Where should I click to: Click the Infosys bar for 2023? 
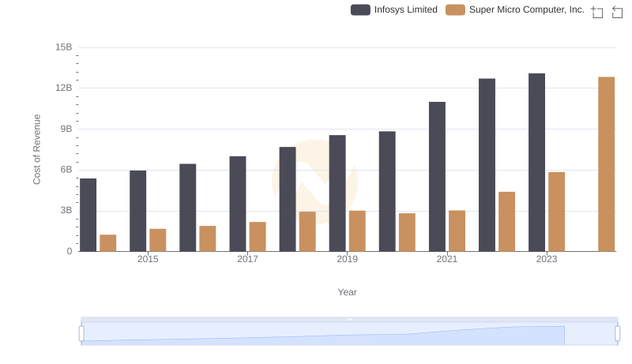point(536,163)
